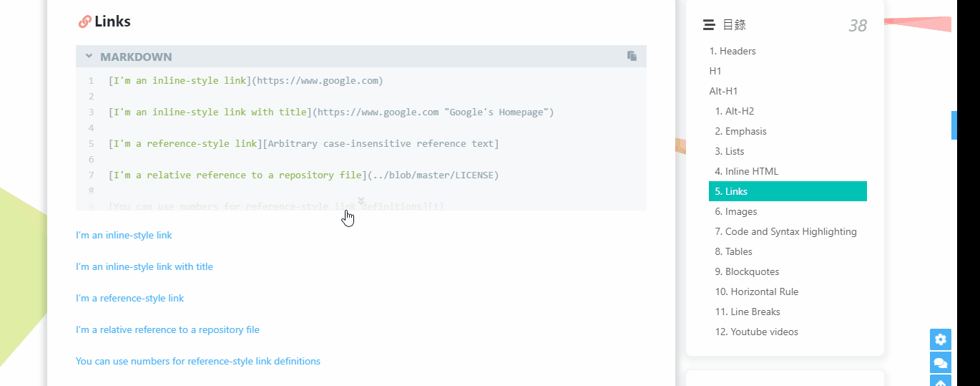The width and height of the screenshot is (980, 386).
Task: Jump to "11. Line Breaks" section
Action: click(748, 312)
